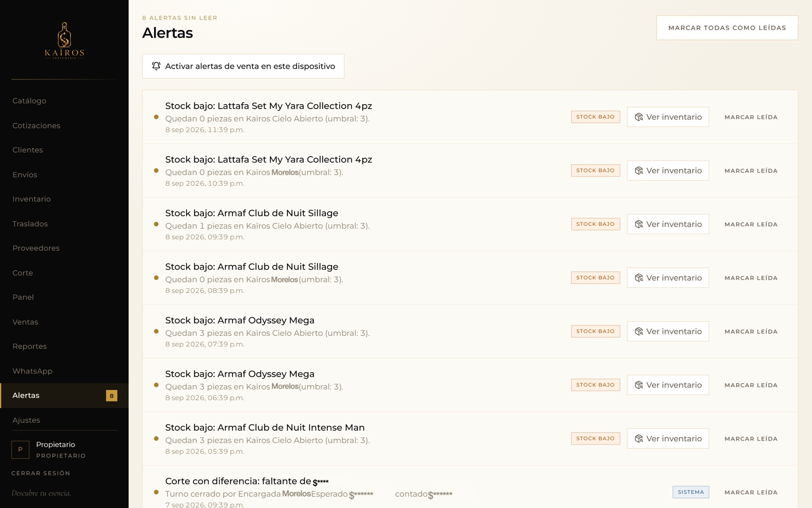Mark the 09:39 p.m. Sillage alert as read

point(751,224)
